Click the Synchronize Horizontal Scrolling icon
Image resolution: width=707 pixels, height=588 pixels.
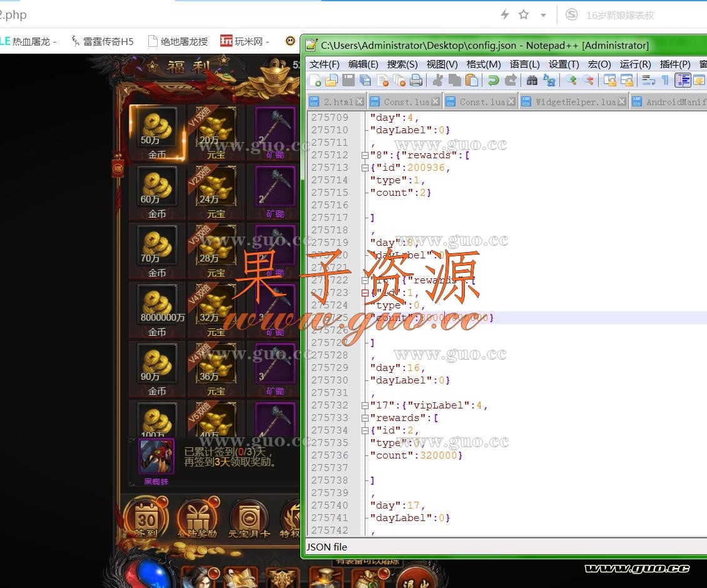627,81
